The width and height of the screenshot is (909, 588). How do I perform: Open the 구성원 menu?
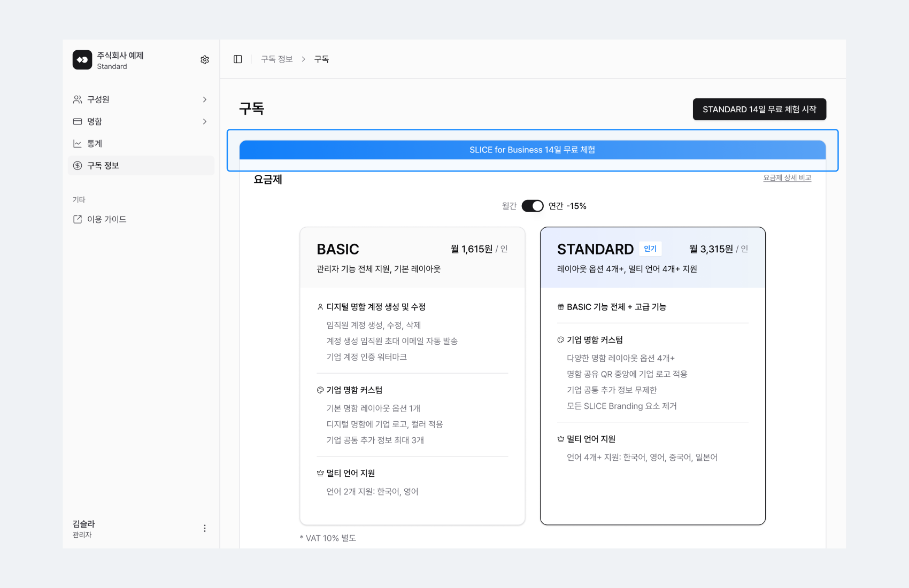click(x=141, y=99)
